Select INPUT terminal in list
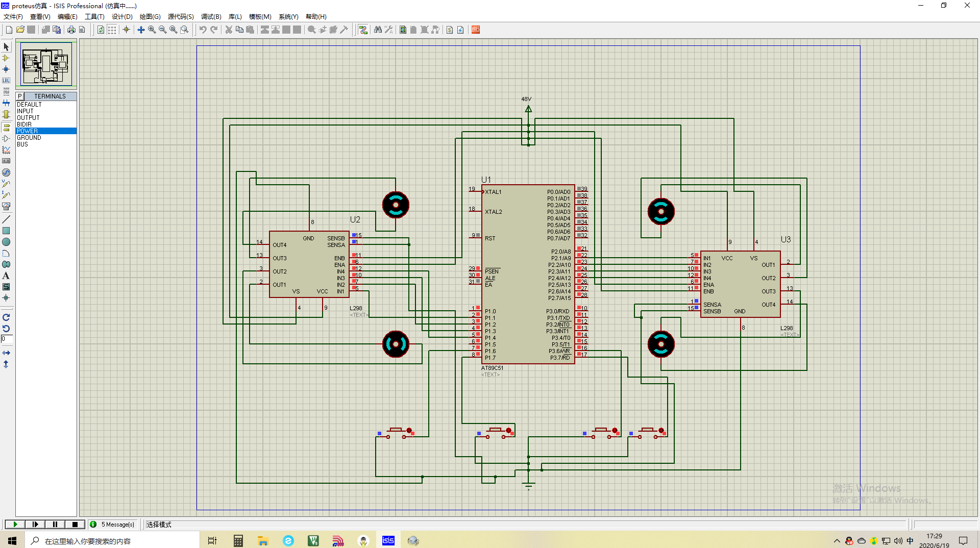Viewport: 980px width, 548px height. click(46, 111)
